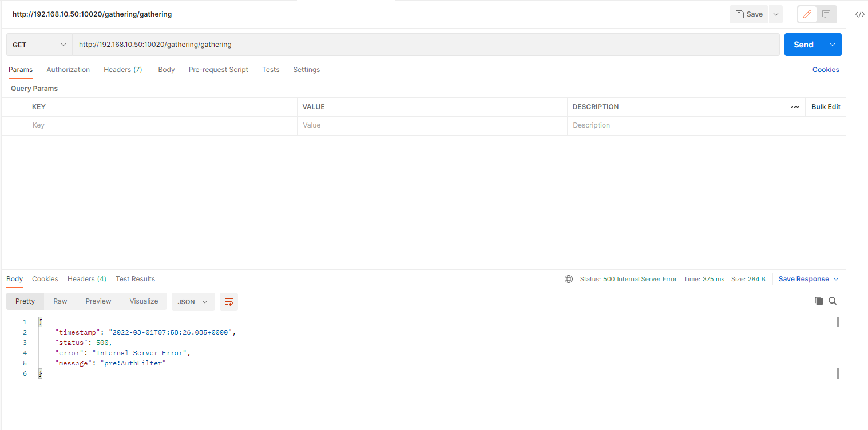The image size is (868, 430).
Task: Click the 500 Internal Server Error status
Action: point(640,279)
